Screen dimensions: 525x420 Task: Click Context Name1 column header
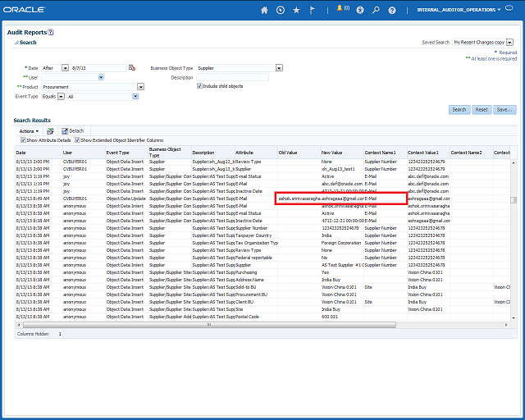(386, 153)
